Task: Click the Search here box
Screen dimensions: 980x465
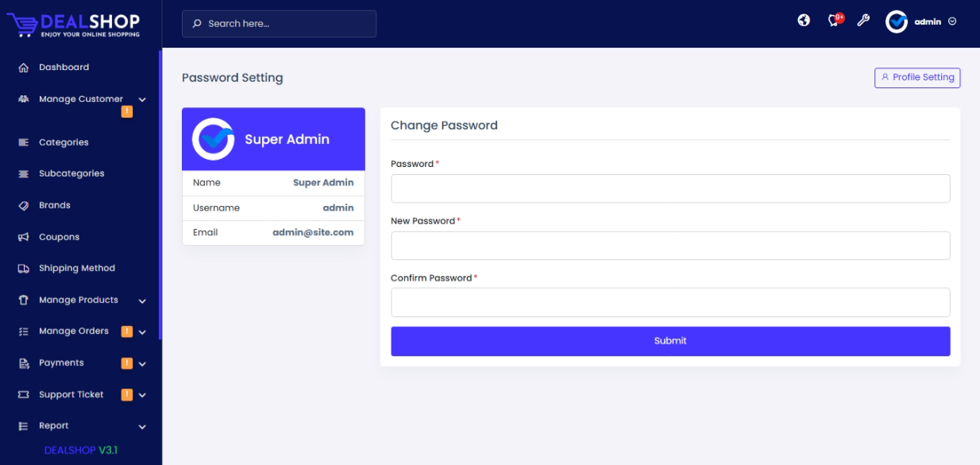Action: [x=280, y=24]
